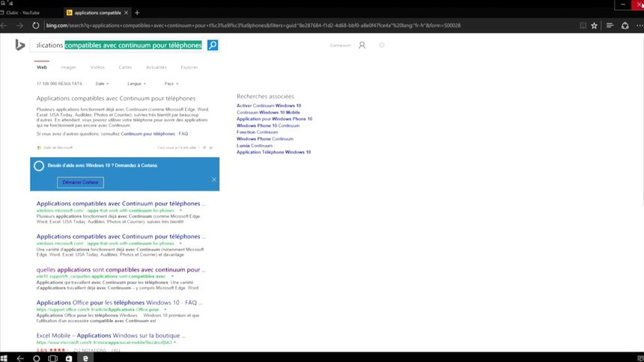This screenshot has height=362, width=644.
Task: Open the Windows Start menu
Action: pos(4,358)
